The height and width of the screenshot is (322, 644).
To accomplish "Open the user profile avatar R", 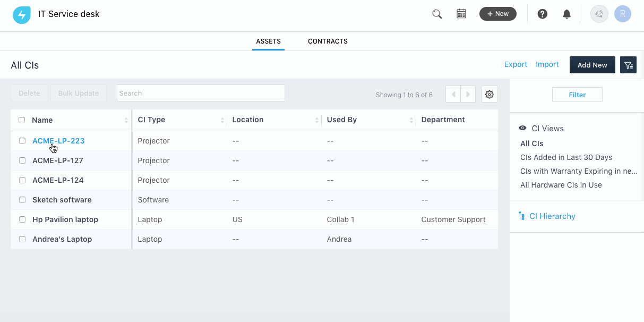I will coord(622,14).
